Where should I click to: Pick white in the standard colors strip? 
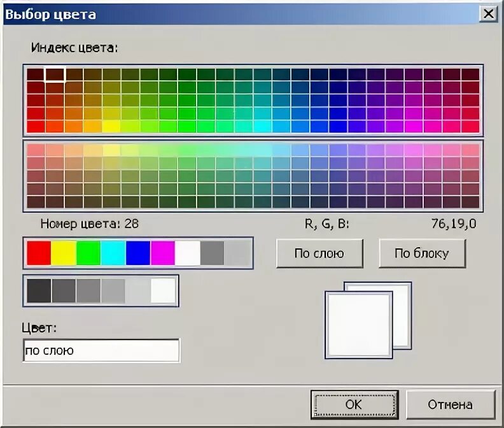tap(187, 253)
